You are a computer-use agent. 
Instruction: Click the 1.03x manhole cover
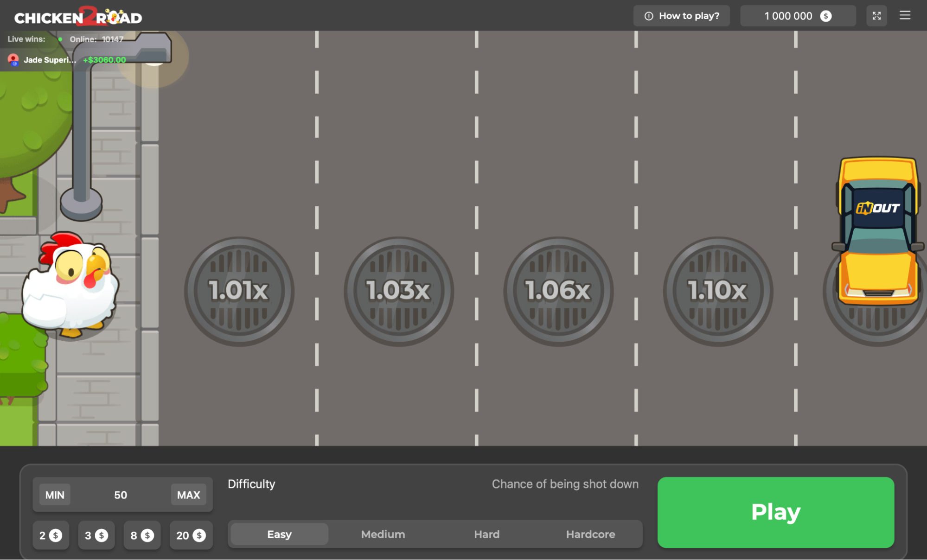(399, 291)
